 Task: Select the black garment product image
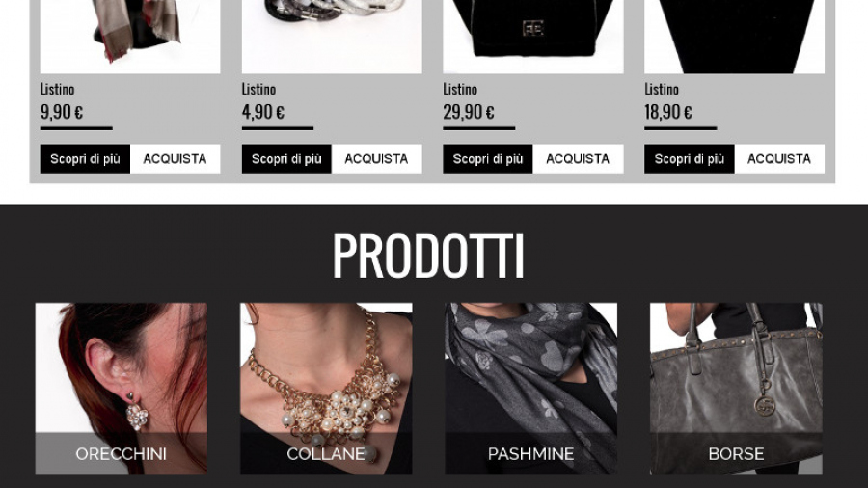735,37
